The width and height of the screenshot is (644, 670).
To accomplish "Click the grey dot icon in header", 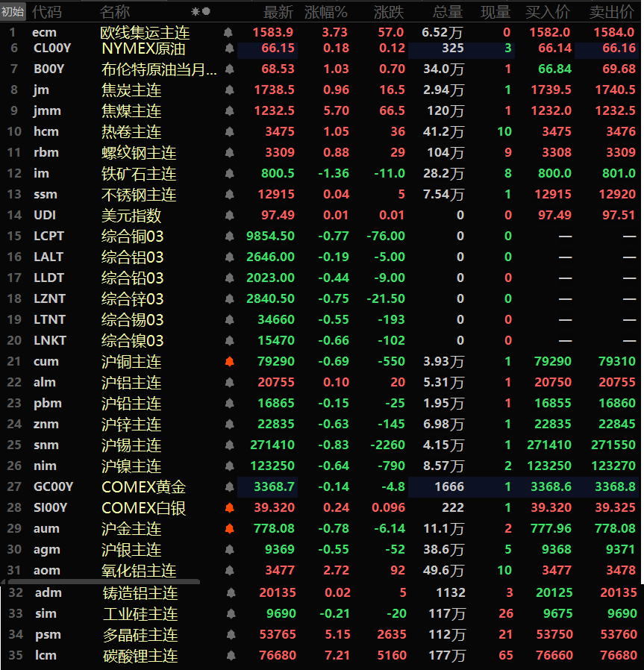I will [206, 12].
